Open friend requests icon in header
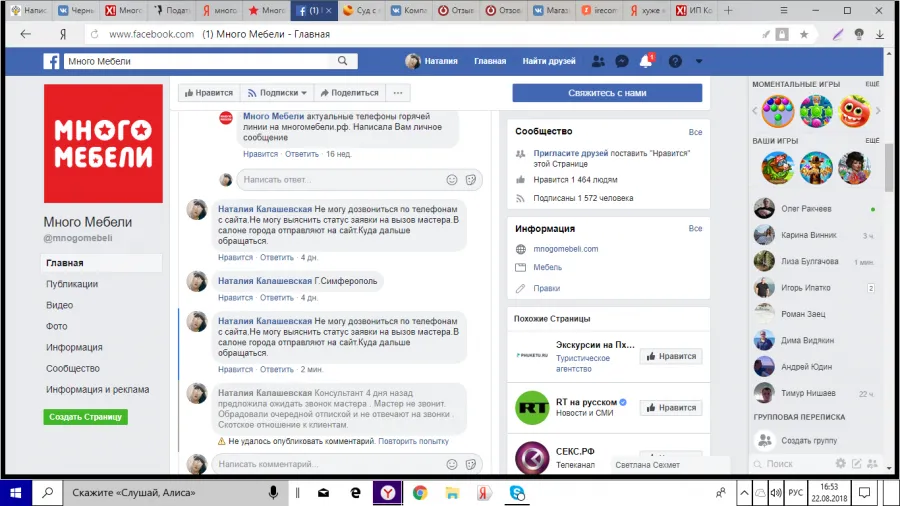The height and width of the screenshot is (506, 900). 598,61
